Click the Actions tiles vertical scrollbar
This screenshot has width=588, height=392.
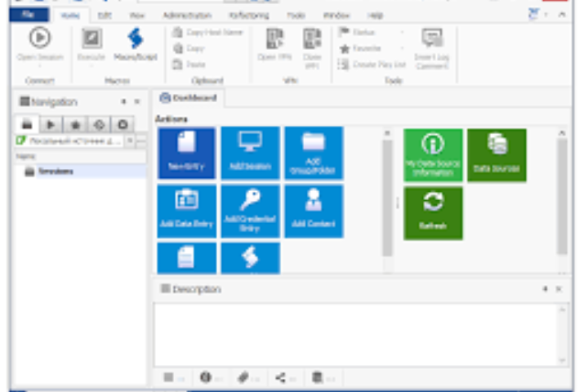pyautogui.click(x=387, y=198)
